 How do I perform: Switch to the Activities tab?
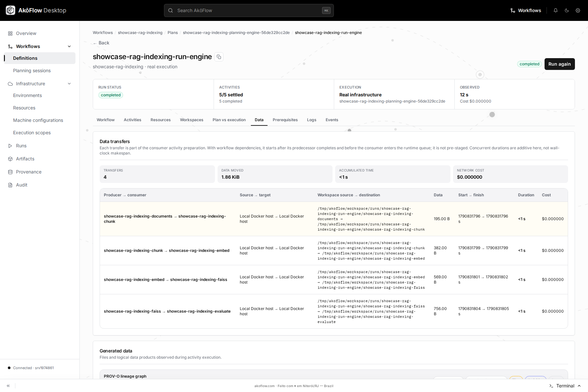pyautogui.click(x=133, y=120)
